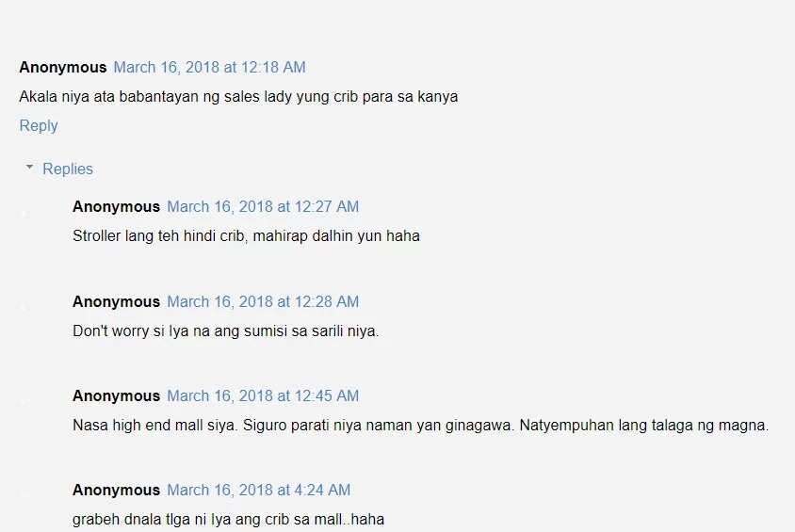Click the avatar beside the 4:24 AM reply
Image resolution: width=795 pixels, height=532 pixels.
[24, 492]
